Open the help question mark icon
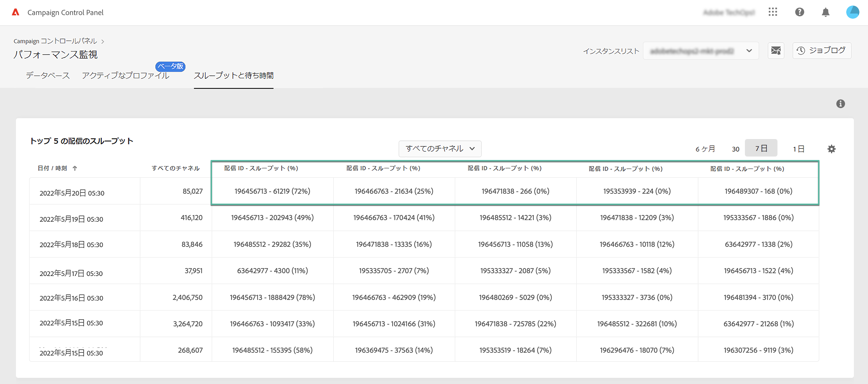Screen dimensions: 868x384 [x=799, y=12]
